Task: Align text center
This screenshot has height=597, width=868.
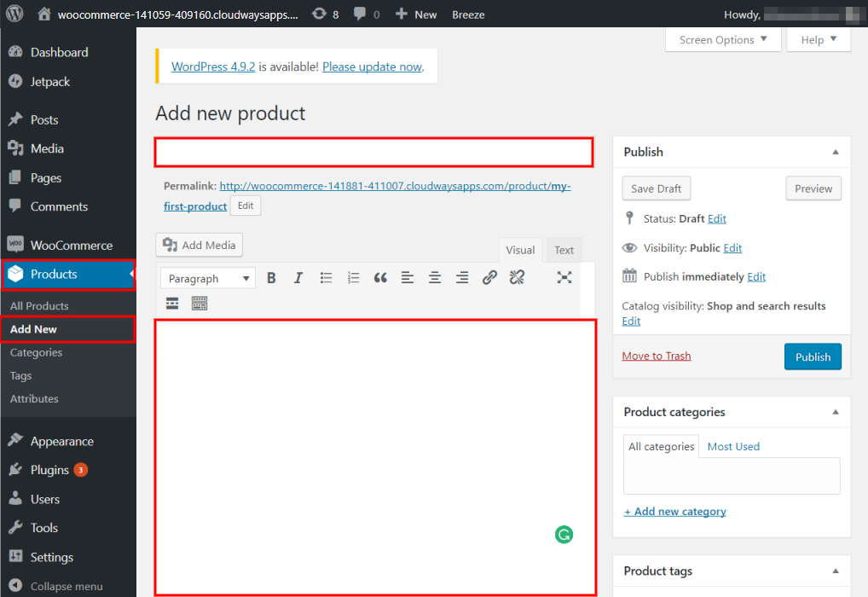Action: (435, 278)
